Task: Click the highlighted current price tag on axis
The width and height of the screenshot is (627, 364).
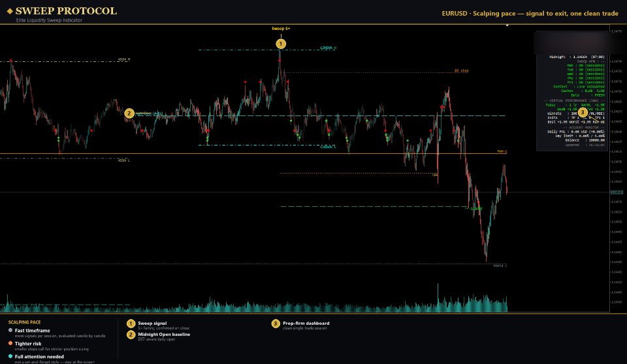Action: [x=616, y=192]
